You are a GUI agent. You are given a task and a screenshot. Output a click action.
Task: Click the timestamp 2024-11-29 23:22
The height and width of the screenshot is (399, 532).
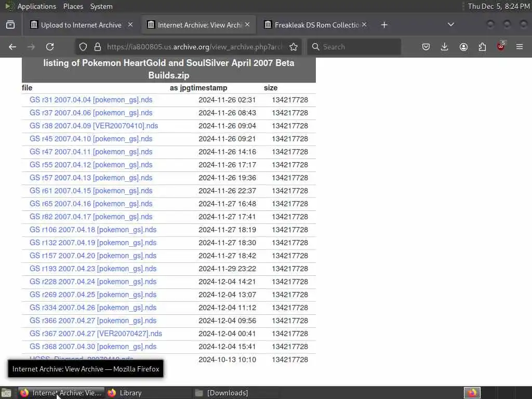tap(227, 269)
